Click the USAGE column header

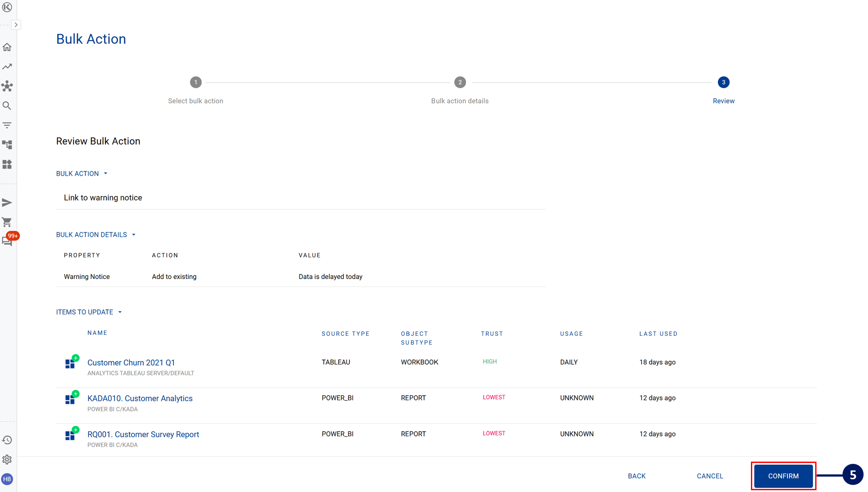click(571, 334)
